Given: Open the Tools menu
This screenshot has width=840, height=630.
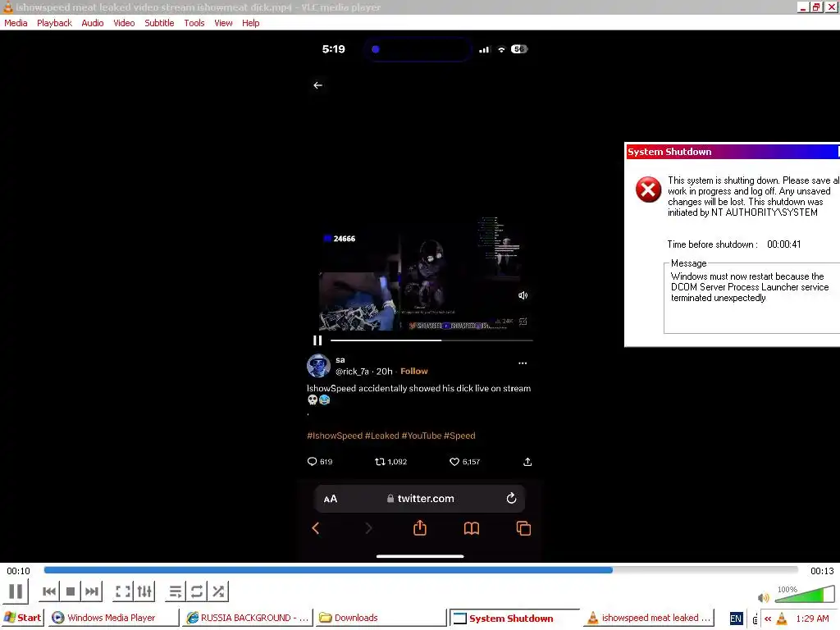Looking at the screenshot, I should (x=194, y=23).
